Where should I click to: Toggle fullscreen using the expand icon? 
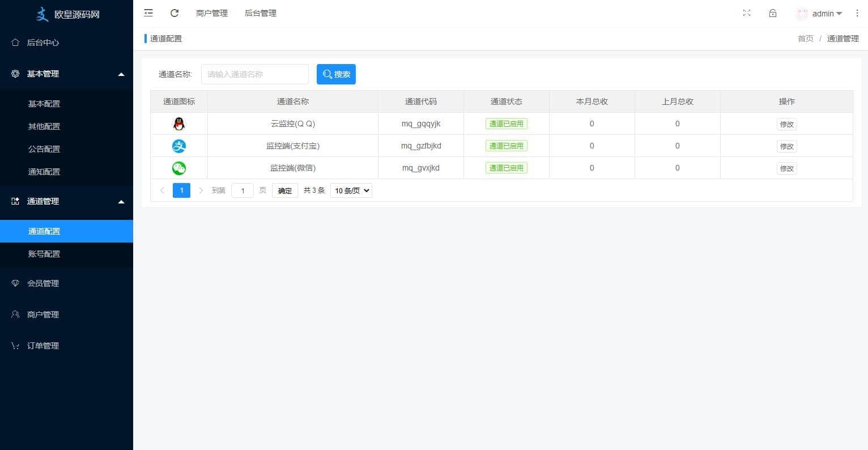coord(747,13)
